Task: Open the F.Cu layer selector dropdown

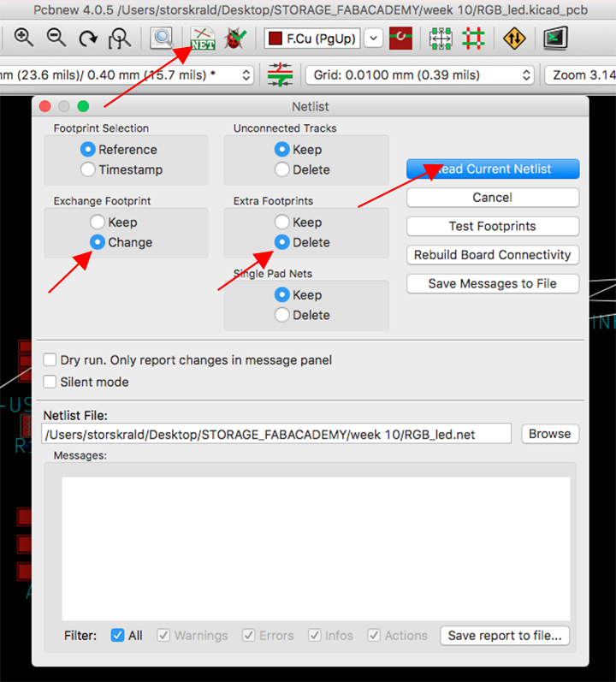Action: click(312, 39)
